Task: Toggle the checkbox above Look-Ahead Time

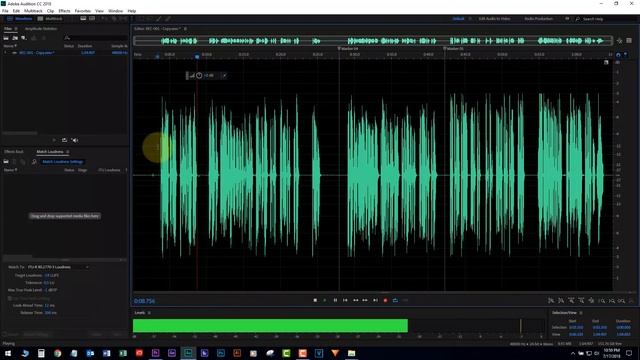Action: (x=10, y=298)
